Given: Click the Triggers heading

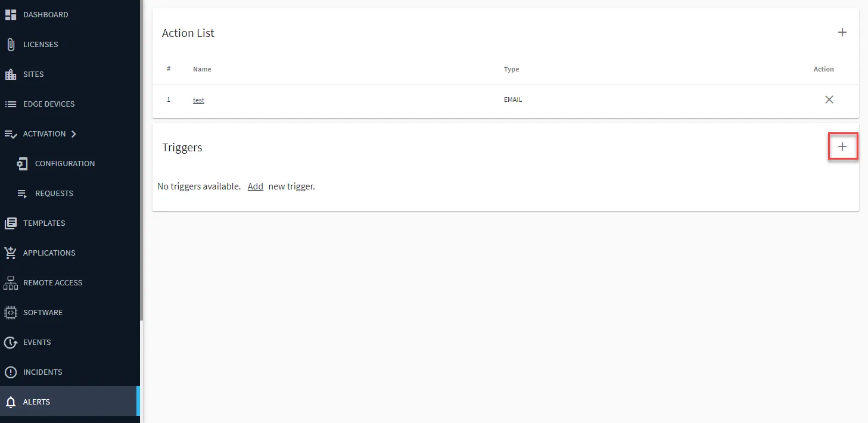Looking at the screenshot, I should click(182, 147).
